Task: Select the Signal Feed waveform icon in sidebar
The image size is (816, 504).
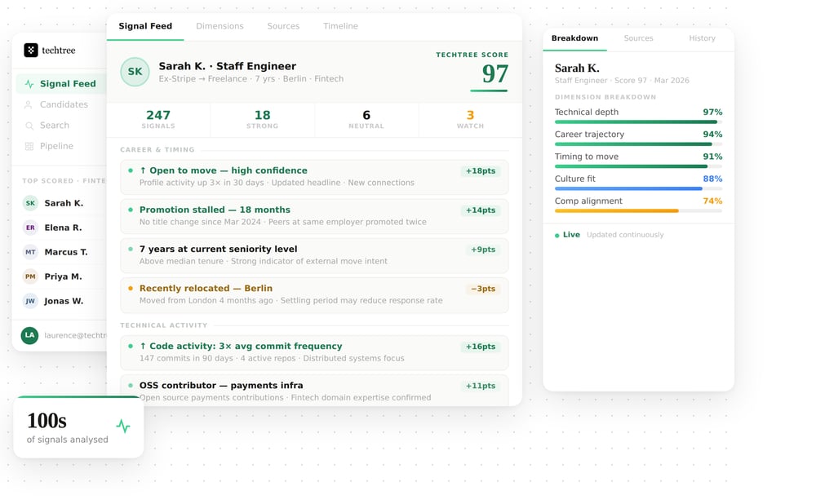Action: pyautogui.click(x=28, y=83)
